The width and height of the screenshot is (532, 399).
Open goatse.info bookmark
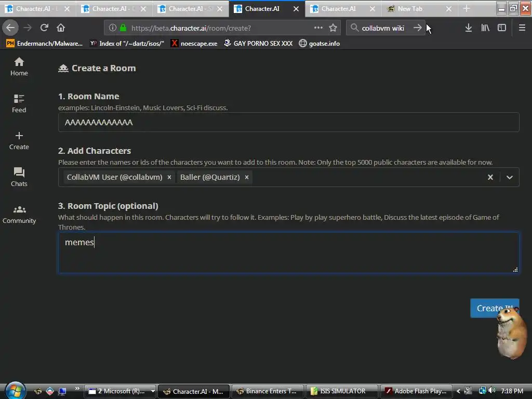pyautogui.click(x=320, y=44)
